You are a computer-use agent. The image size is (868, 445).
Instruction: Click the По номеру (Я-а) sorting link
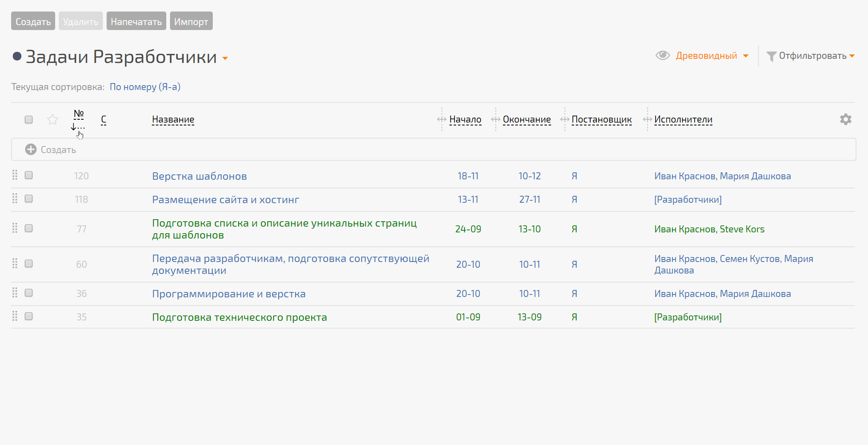click(145, 87)
